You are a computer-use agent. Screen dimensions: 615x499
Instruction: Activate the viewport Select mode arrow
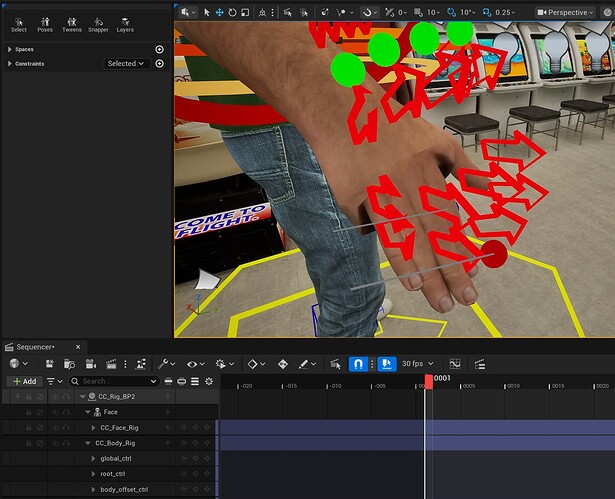[x=207, y=13]
